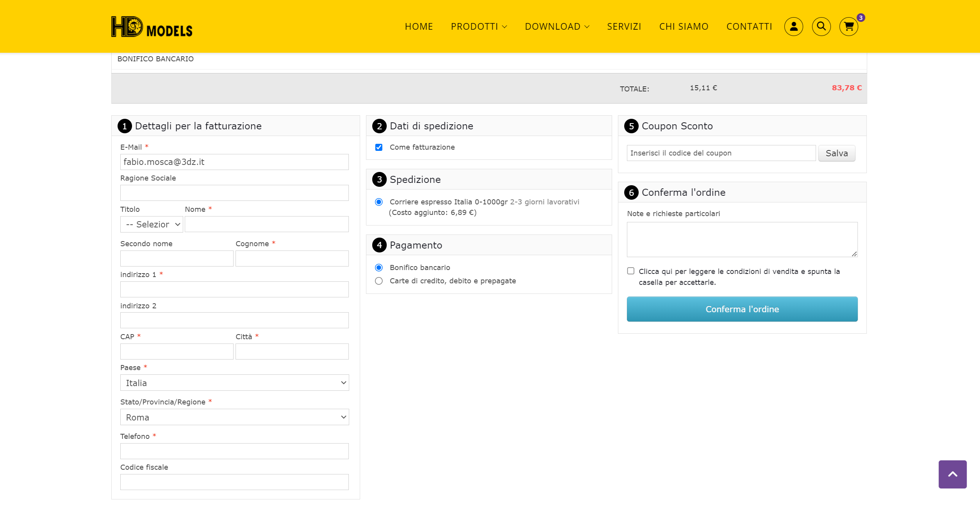This screenshot has height=526, width=980.
Task: Select Carte di credito payment option
Action: click(378, 281)
